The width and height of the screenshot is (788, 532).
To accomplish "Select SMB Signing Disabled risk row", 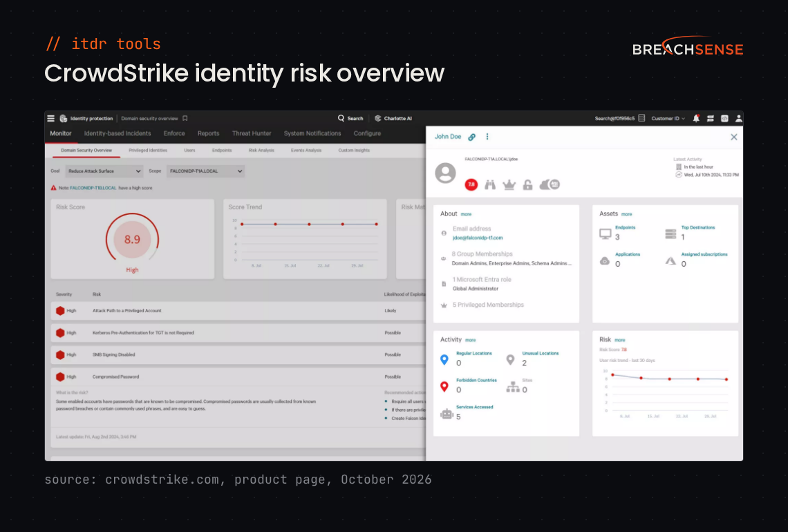I will point(238,354).
